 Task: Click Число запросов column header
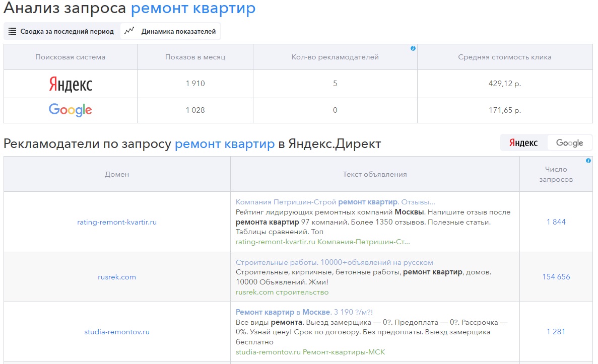(556, 174)
